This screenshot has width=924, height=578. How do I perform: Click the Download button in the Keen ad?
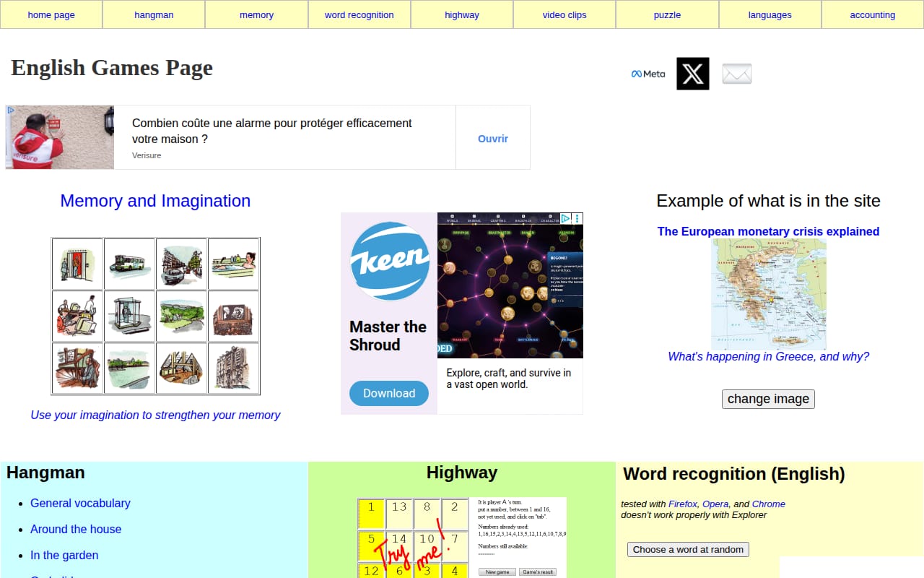389,393
